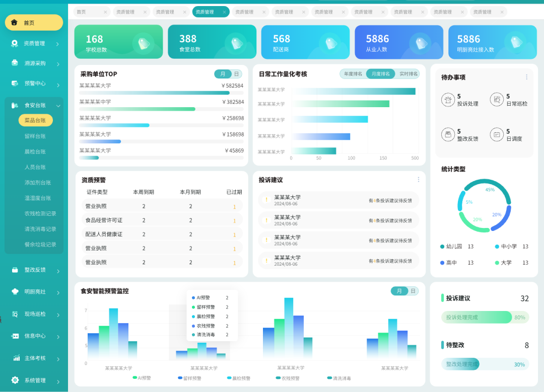Viewport: 544px width, 392px height.
Task: Click the 日调度 to-do icon
Action: 497,134
